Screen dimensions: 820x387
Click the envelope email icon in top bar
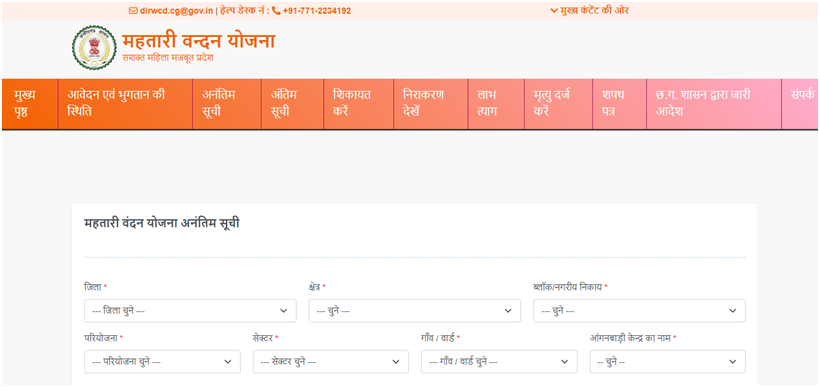133,10
